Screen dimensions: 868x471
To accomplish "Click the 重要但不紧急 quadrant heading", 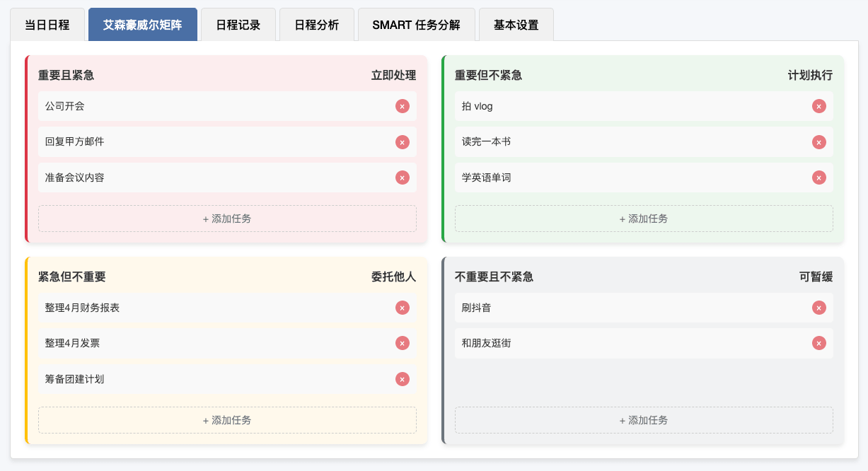I will coord(489,76).
